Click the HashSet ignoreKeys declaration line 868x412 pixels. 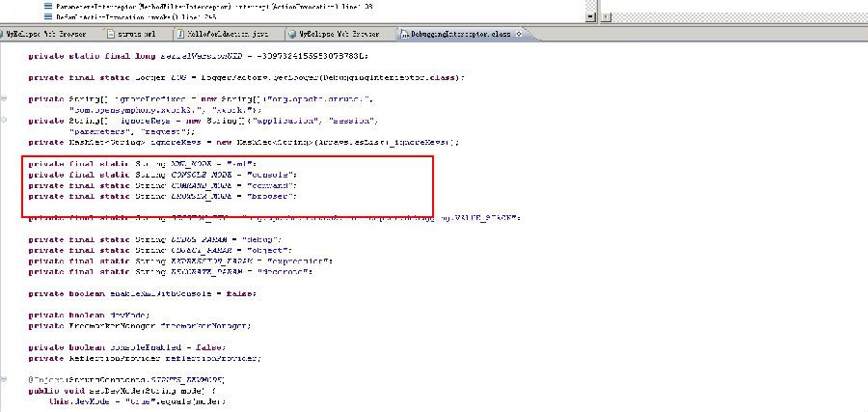coord(244,142)
